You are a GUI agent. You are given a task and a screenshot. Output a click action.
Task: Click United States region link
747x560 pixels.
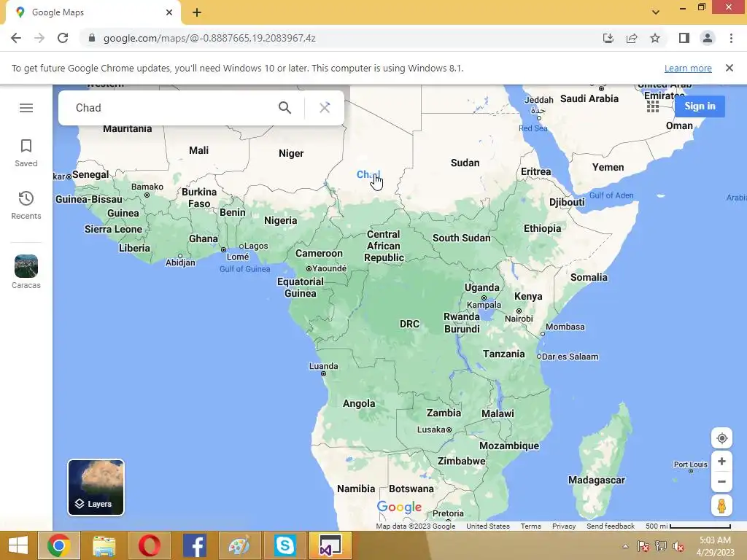(488, 526)
